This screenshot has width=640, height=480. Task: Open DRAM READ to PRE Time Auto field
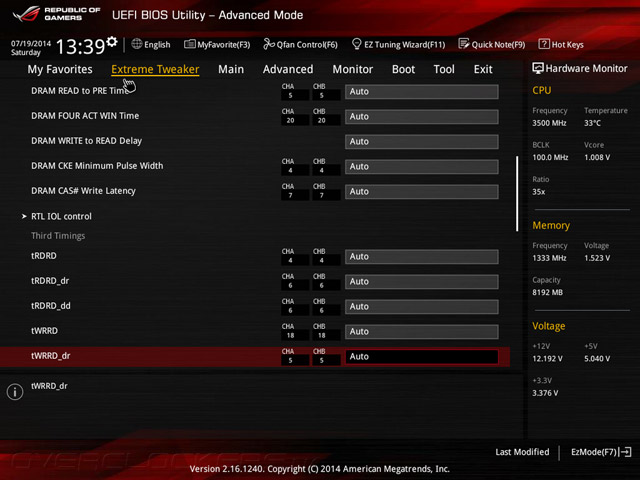click(422, 91)
